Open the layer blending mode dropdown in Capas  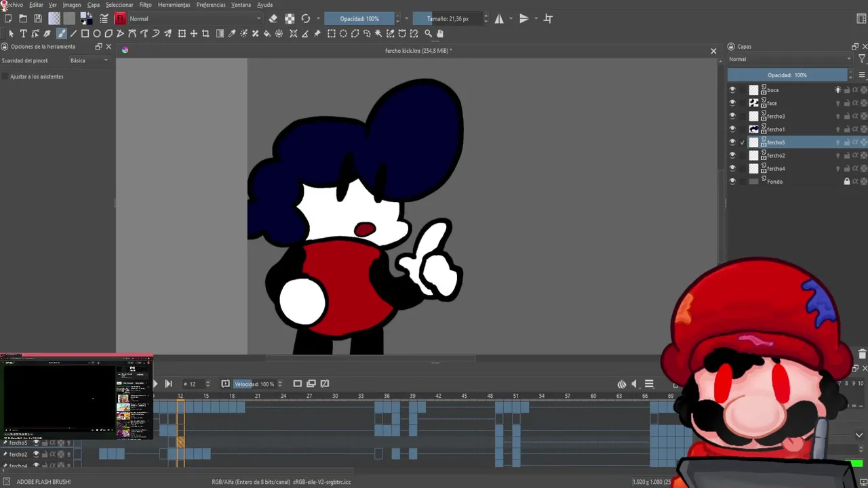tap(790, 59)
